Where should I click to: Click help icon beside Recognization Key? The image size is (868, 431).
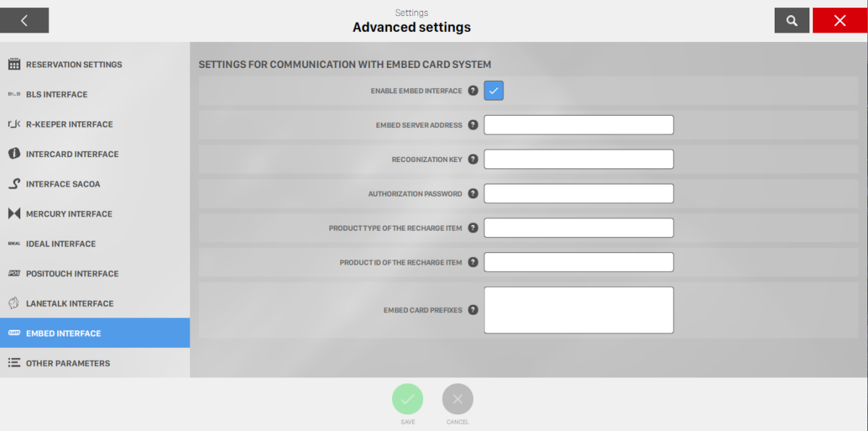[x=473, y=159]
